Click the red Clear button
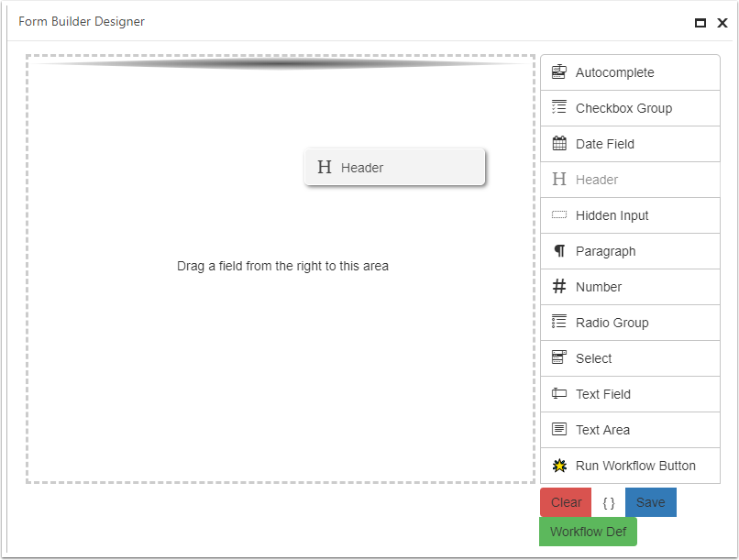The height and width of the screenshot is (560, 739). pos(566,502)
